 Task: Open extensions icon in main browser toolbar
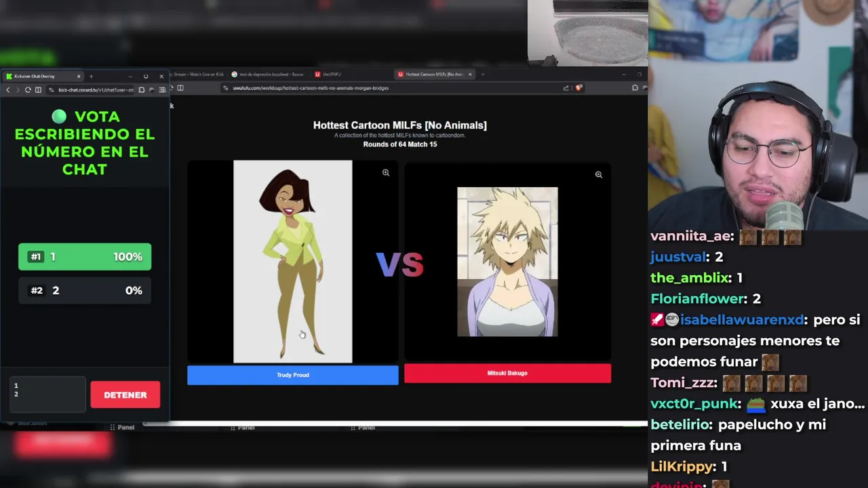coord(635,87)
